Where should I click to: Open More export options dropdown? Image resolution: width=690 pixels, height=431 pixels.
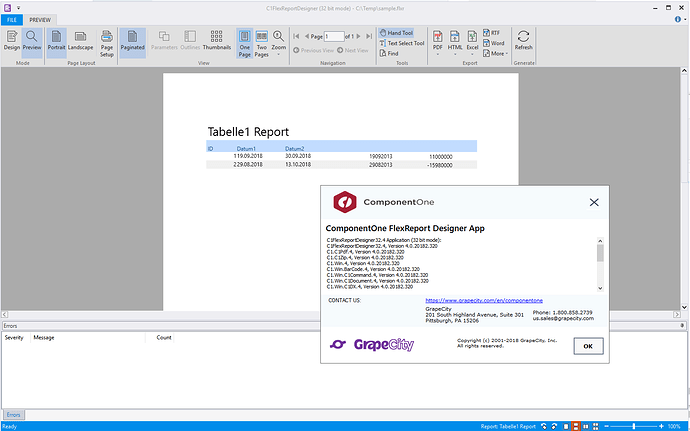[495, 53]
